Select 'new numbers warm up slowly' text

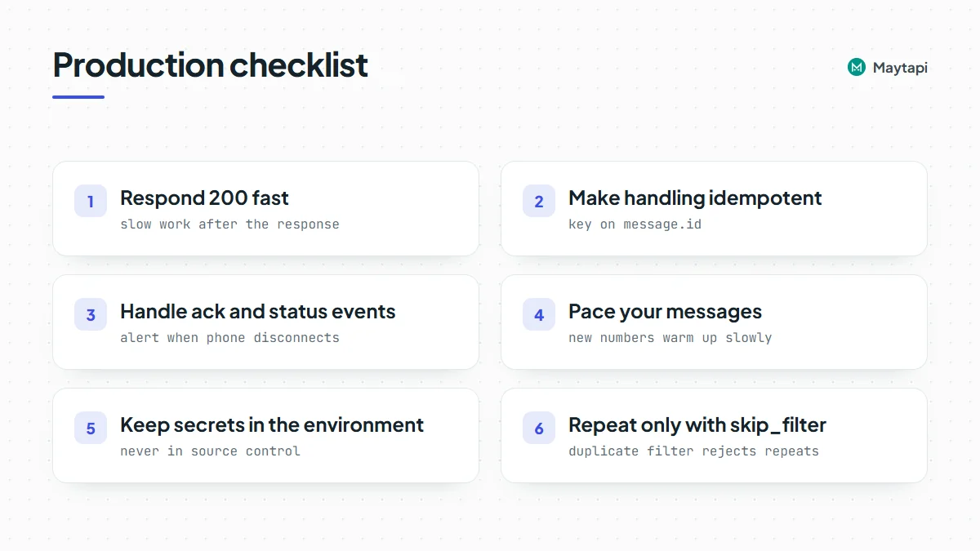click(x=670, y=337)
